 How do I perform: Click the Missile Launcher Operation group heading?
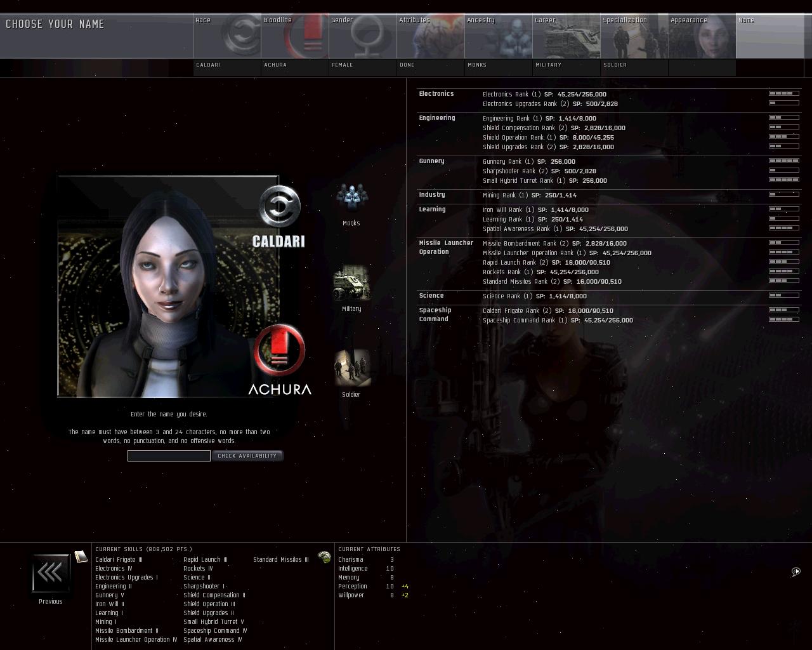click(x=446, y=248)
